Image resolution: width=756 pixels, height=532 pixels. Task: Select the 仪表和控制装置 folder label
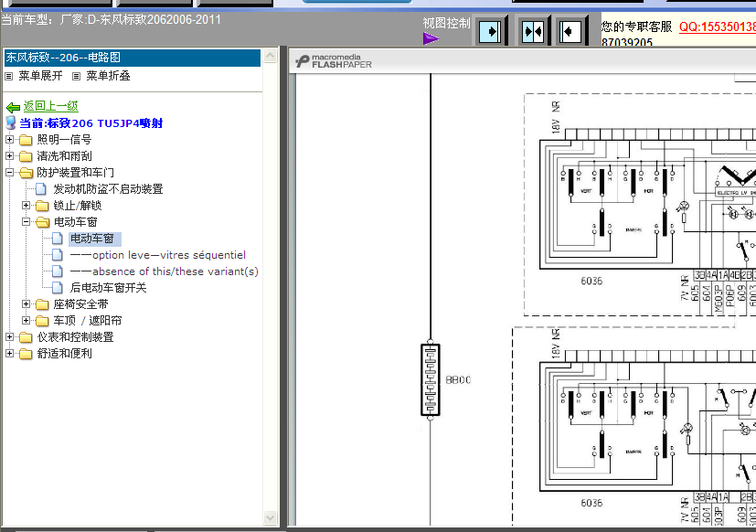(75, 337)
